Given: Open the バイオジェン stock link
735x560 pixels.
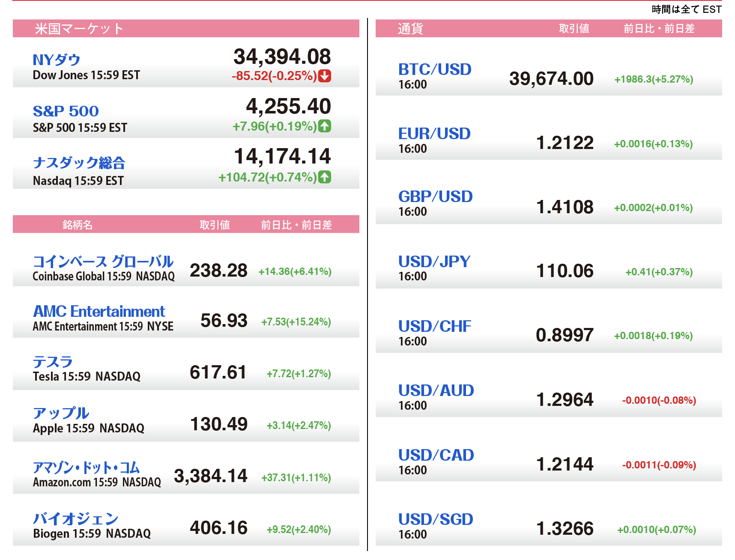Looking at the screenshot, I should click(75, 519).
